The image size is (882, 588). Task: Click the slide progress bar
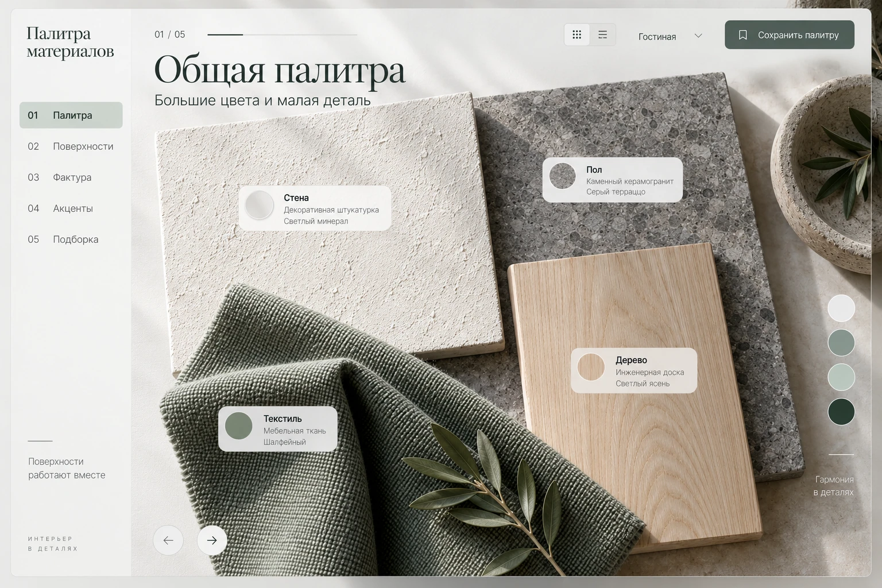pos(283,34)
